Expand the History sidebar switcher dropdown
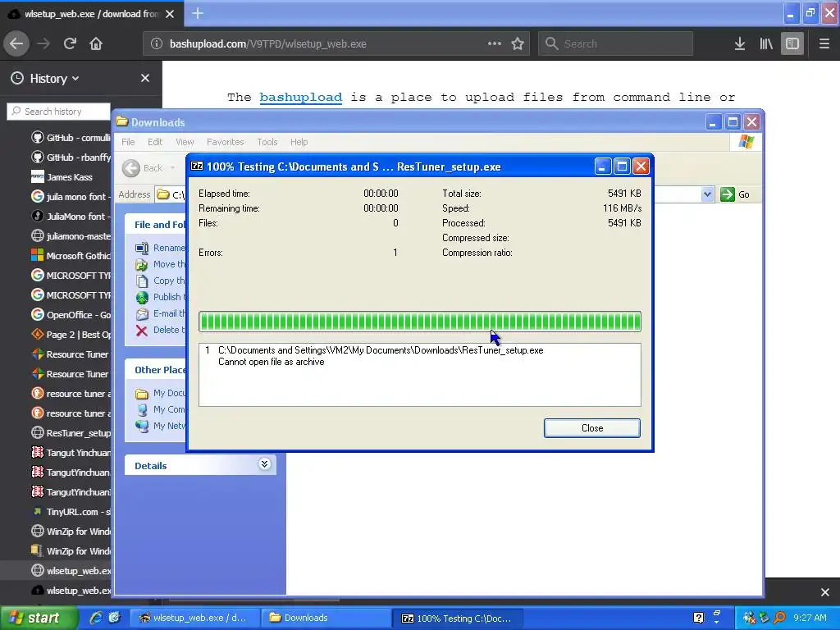Viewport: 840px width, 630px height. 46,78
